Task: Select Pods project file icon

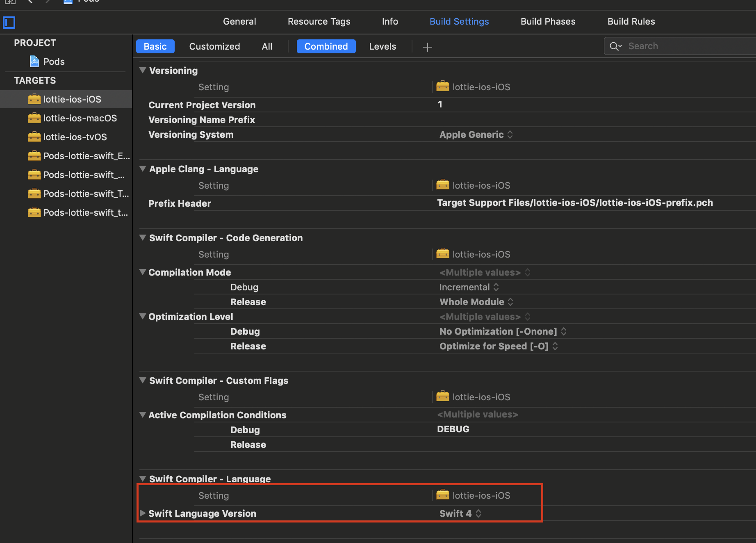Action: click(34, 62)
